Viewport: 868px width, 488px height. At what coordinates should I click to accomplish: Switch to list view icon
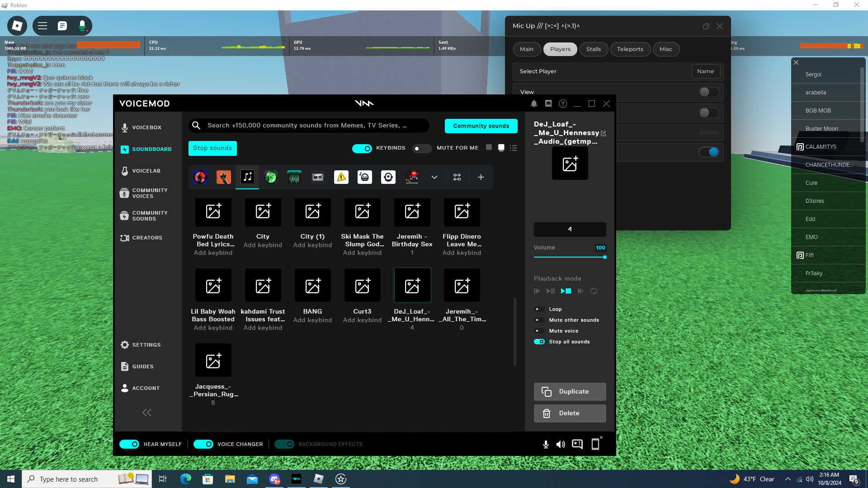point(513,148)
